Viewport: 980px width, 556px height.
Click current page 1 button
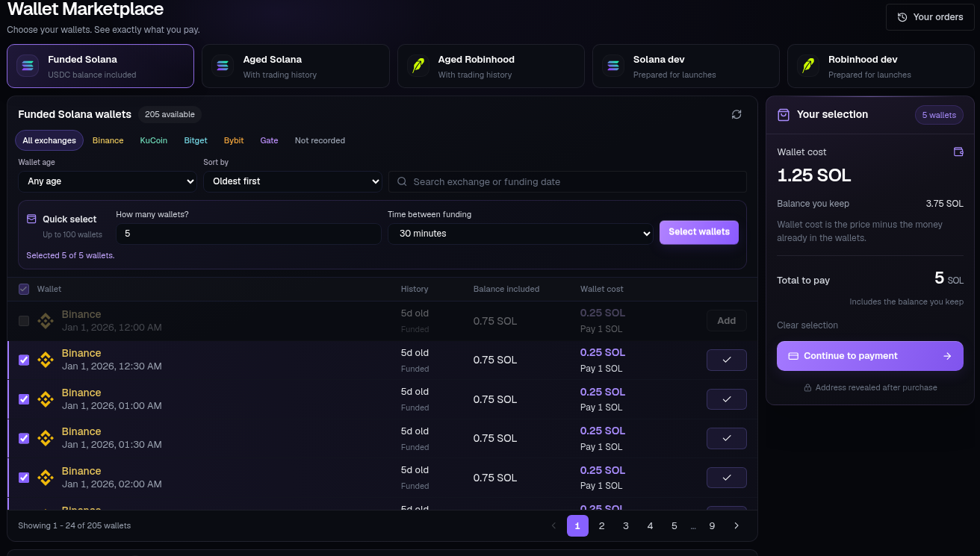(577, 525)
